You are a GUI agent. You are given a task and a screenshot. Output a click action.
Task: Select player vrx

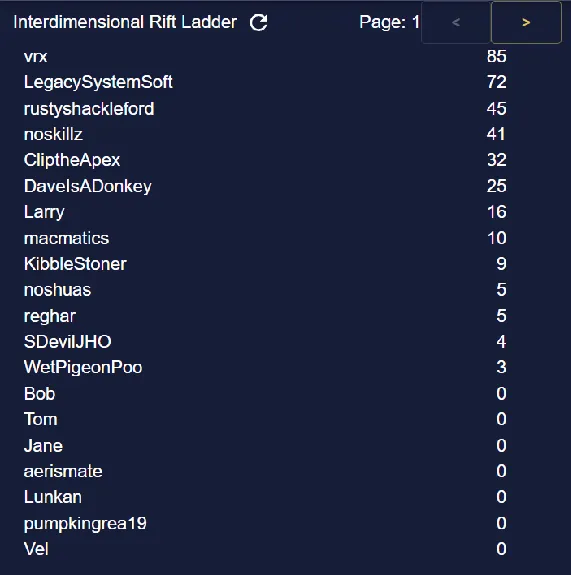[36, 57]
